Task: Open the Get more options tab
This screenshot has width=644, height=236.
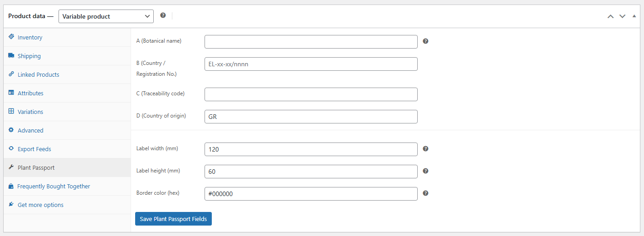Action: [x=40, y=205]
